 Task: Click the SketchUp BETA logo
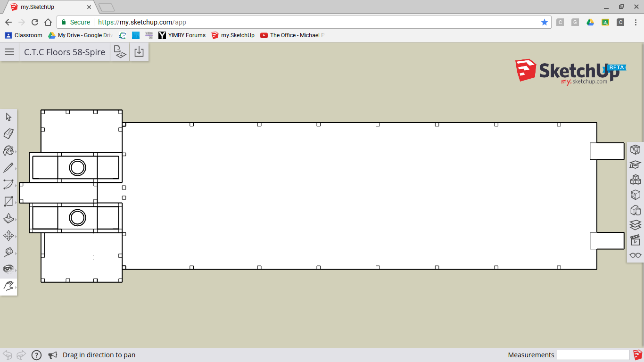coord(570,72)
